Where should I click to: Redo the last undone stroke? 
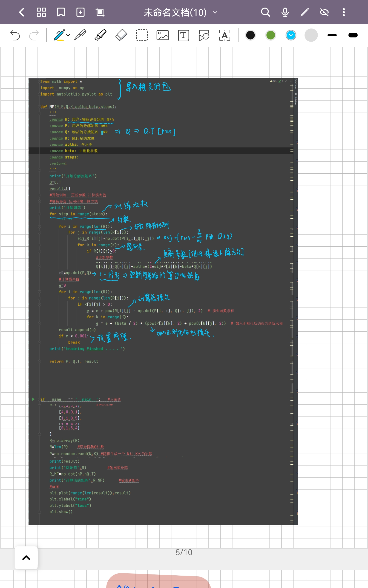(34, 35)
